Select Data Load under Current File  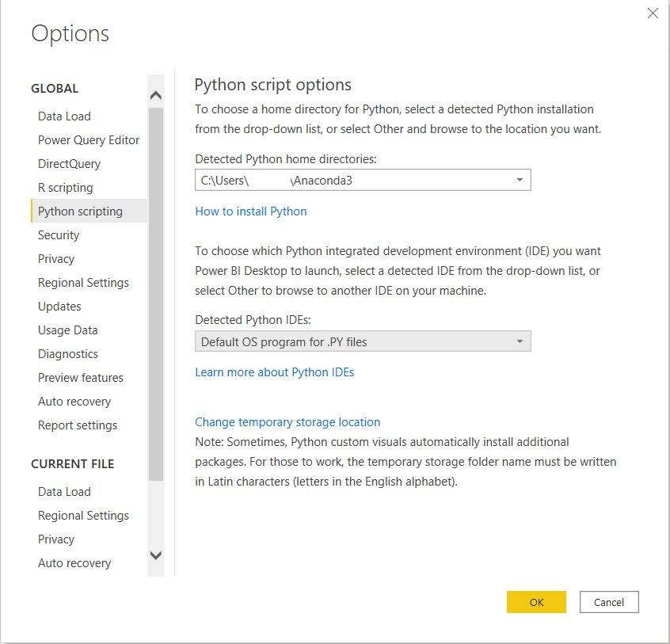[64, 491]
